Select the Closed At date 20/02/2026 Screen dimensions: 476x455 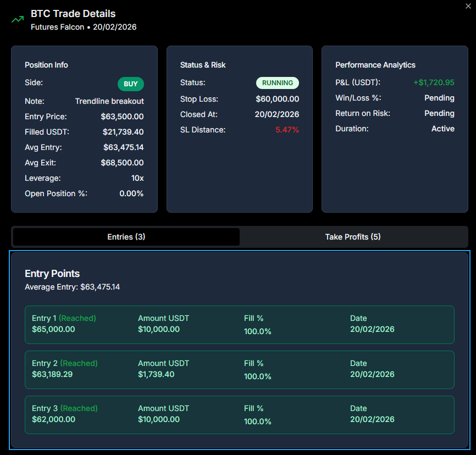point(278,114)
